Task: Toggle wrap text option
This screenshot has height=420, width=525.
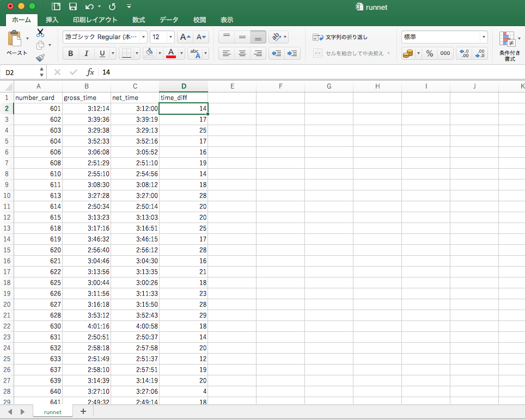Action: (340, 37)
